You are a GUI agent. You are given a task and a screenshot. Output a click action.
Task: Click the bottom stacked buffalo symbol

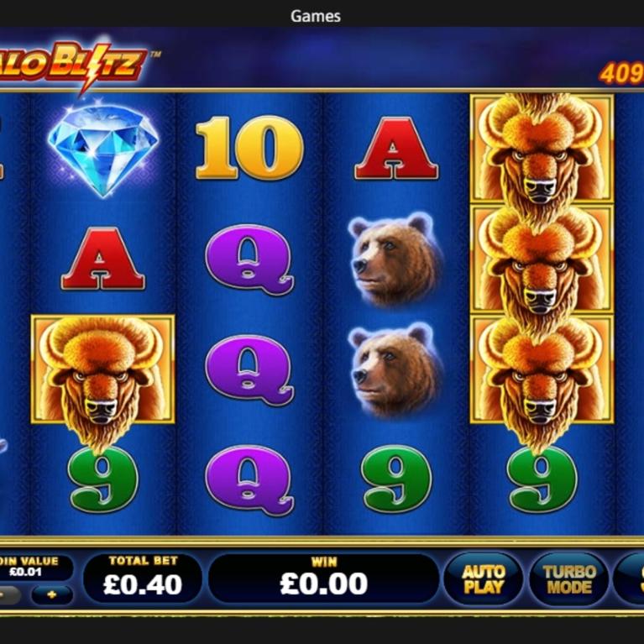point(542,369)
